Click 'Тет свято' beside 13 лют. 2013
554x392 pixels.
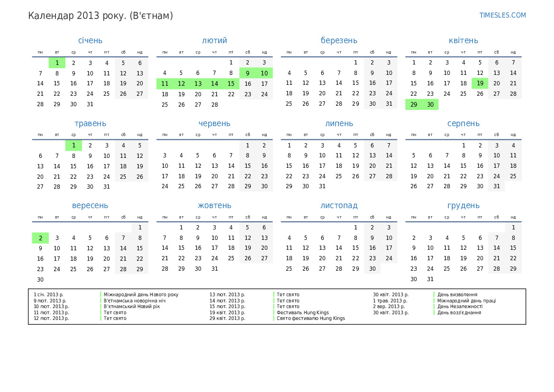288,294
